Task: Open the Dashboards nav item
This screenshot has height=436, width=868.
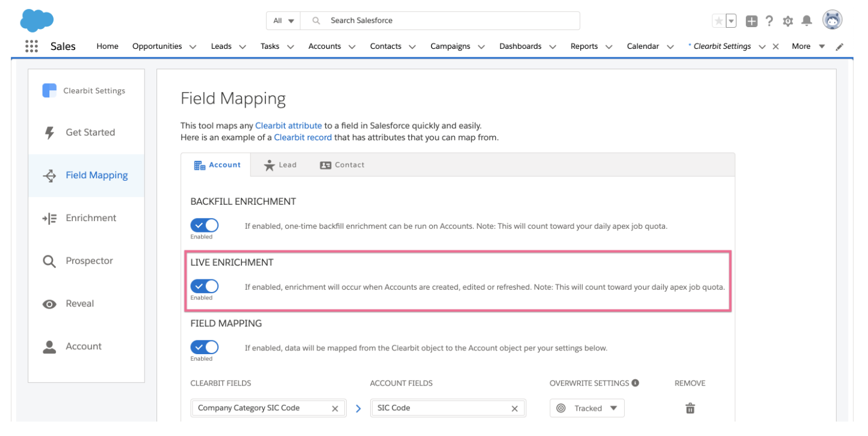Action: pyautogui.click(x=520, y=46)
